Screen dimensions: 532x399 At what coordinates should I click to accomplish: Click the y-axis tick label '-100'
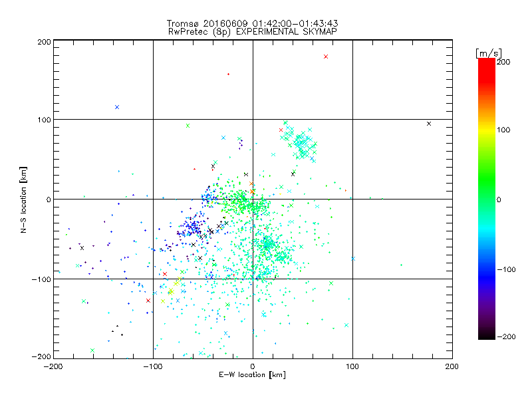41,279
